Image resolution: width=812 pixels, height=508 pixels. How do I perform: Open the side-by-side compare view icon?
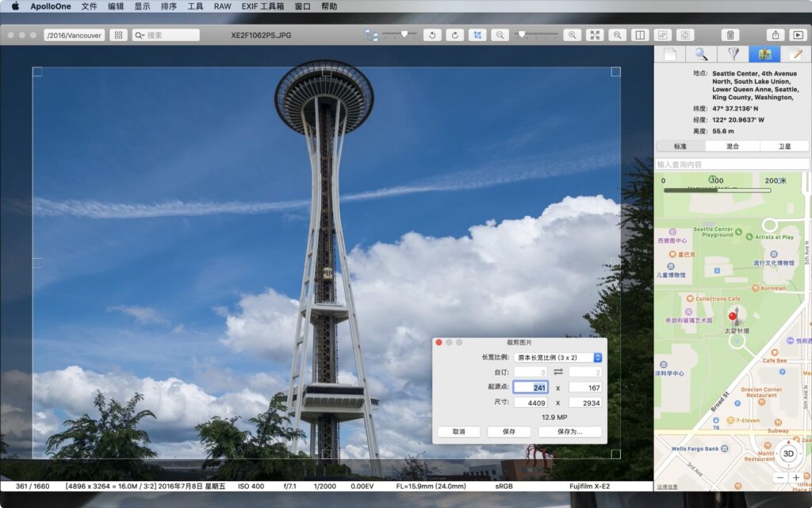coord(638,35)
